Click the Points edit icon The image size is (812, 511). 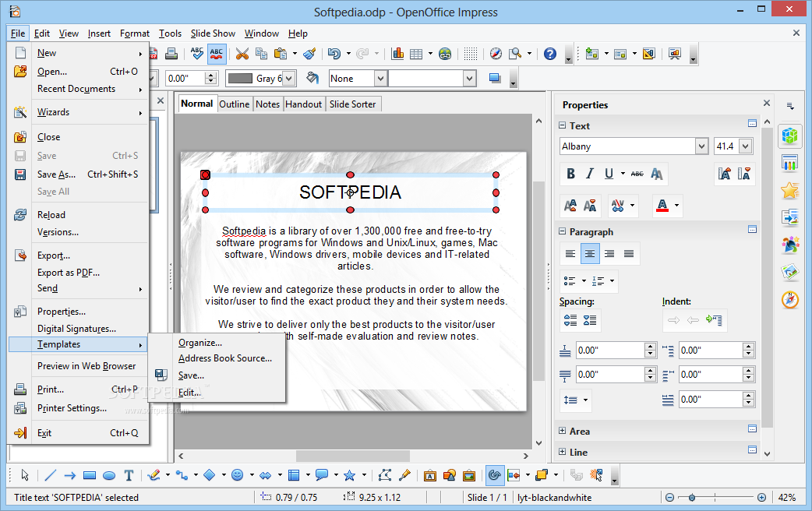tap(385, 475)
